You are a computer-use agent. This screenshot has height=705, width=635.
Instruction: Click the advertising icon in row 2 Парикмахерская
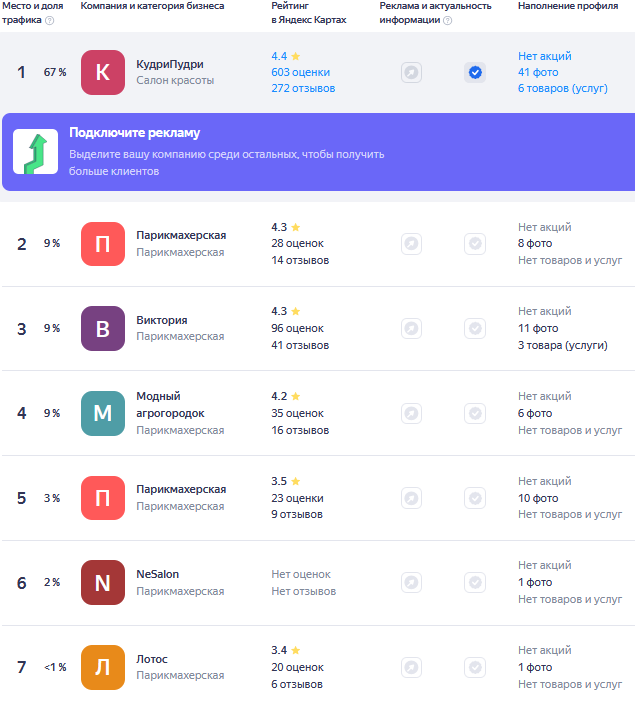click(411, 244)
